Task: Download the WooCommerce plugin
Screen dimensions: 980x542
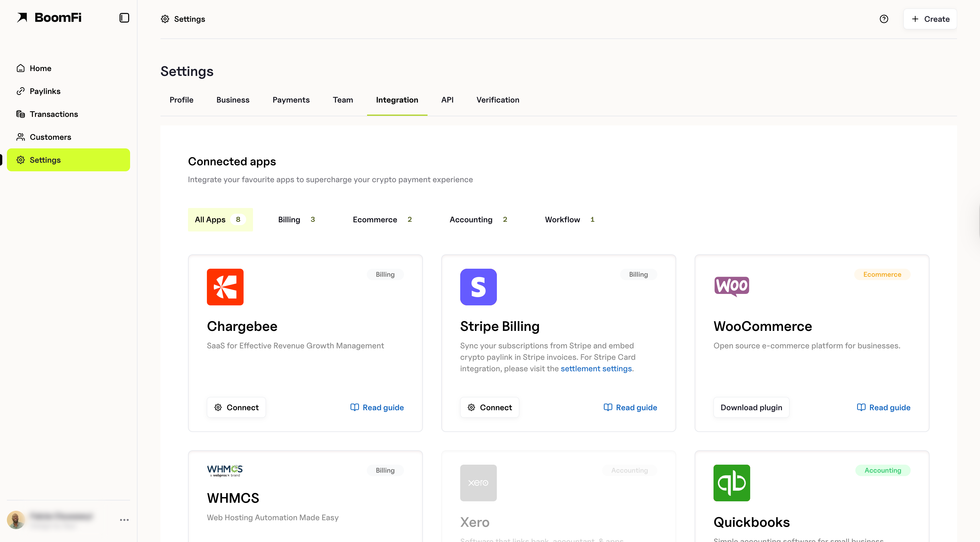Action: coord(751,407)
